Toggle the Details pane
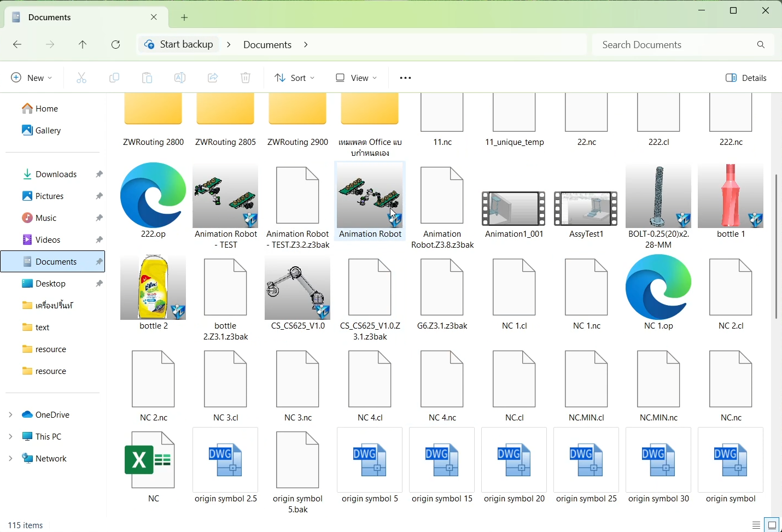Screen dimensions: 782x532 747,78
